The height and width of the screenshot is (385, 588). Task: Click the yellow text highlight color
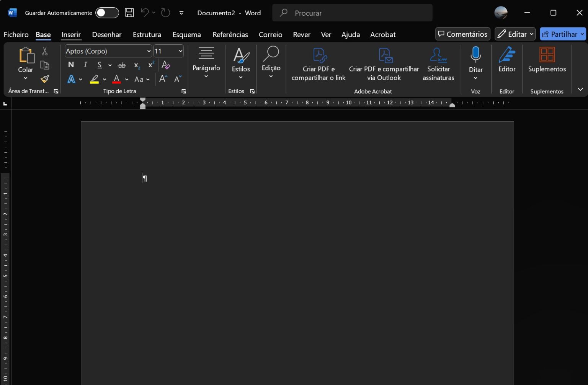click(x=94, y=80)
